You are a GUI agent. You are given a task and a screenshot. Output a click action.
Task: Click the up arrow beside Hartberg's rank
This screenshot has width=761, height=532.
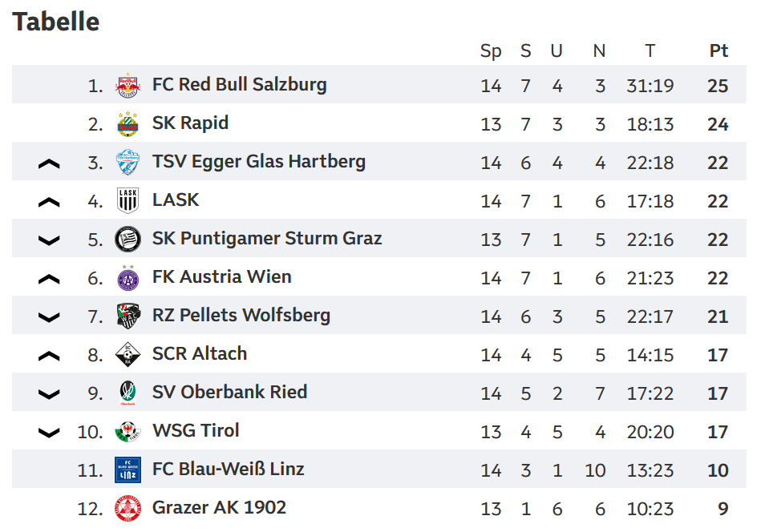(x=49, y=163)
